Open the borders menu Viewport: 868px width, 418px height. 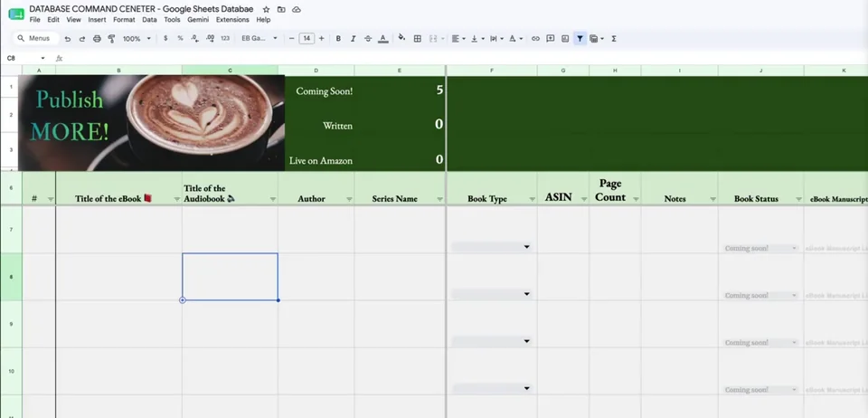(x=418, y=39)
